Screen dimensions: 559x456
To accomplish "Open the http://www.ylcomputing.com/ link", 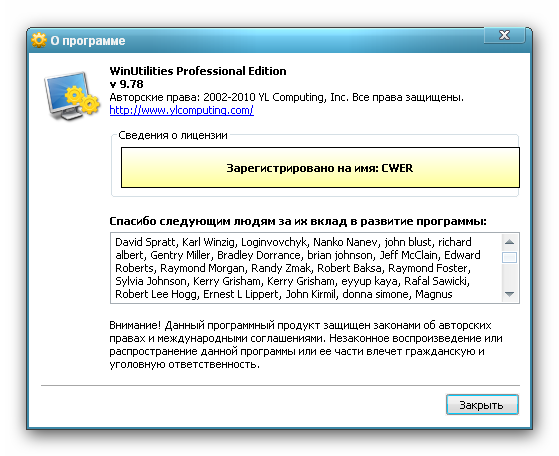I will [x=181, y=110].
